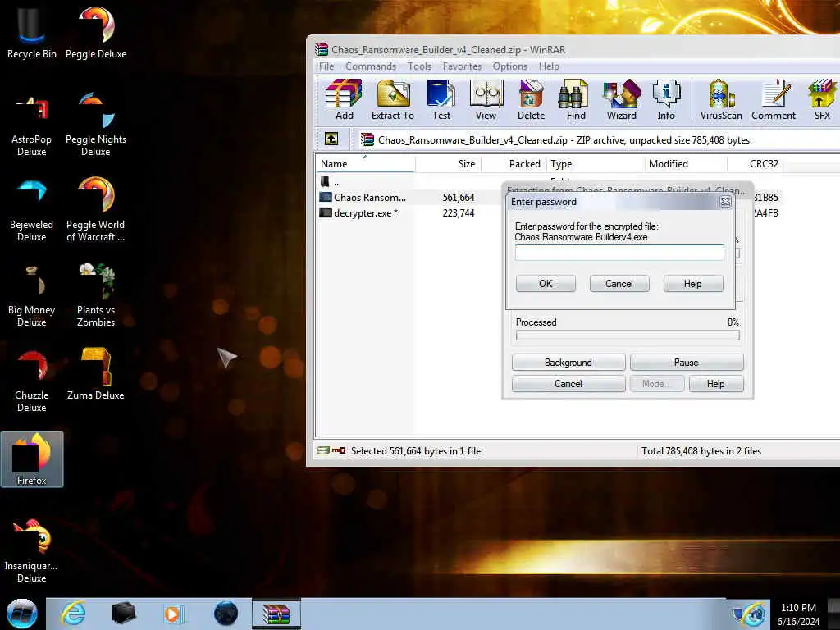Click the View toolbar icon
840x630 pixels.
[x=486, y=99]
